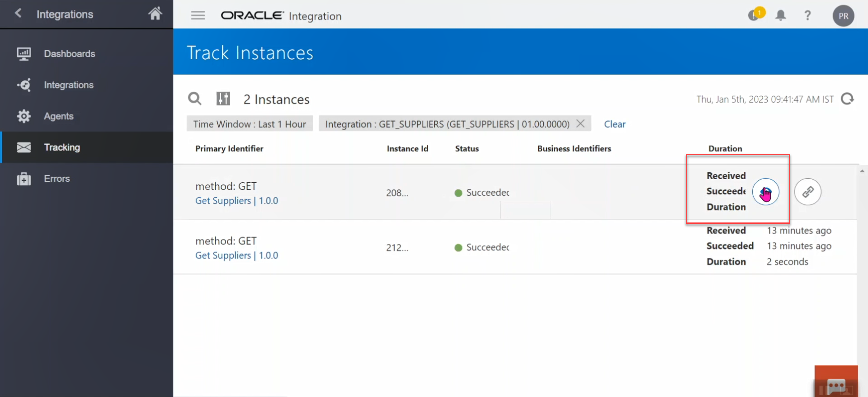Viewport: 868px width, 397px height.
Task: Click the view details eye button
Action: tap(765, 192)
